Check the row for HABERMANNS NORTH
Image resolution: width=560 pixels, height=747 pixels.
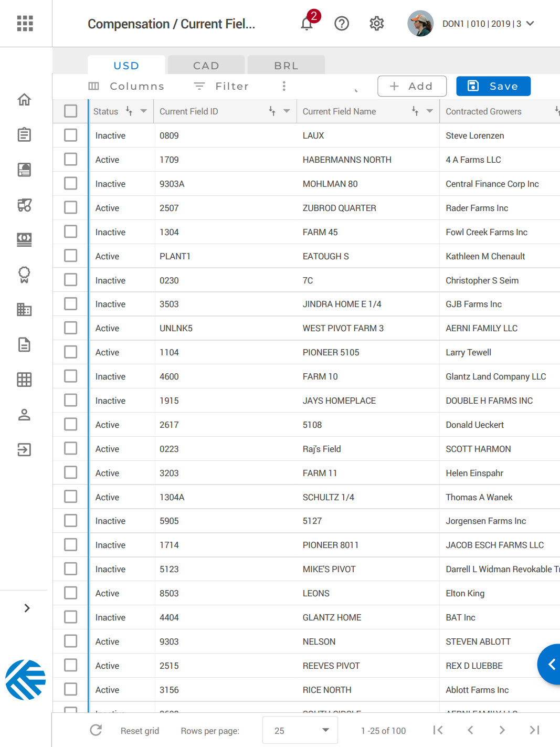click(x=70, y=160)
